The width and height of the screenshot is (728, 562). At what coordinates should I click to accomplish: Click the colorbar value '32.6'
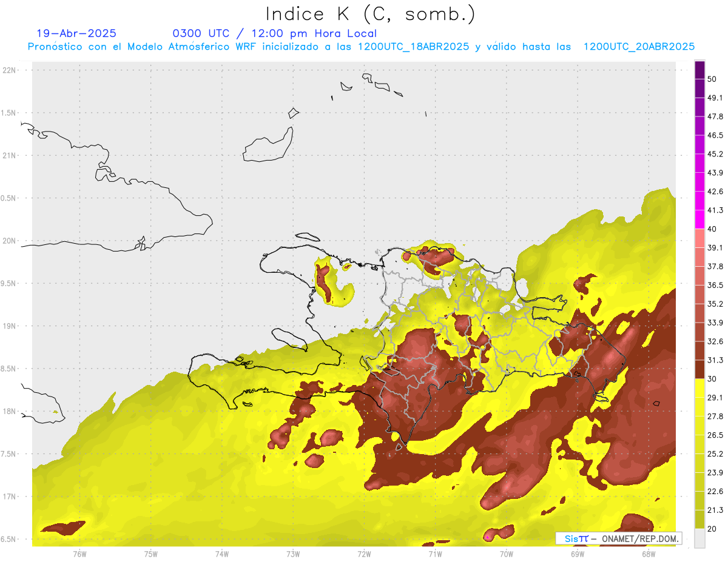click(x=715, y=341)
